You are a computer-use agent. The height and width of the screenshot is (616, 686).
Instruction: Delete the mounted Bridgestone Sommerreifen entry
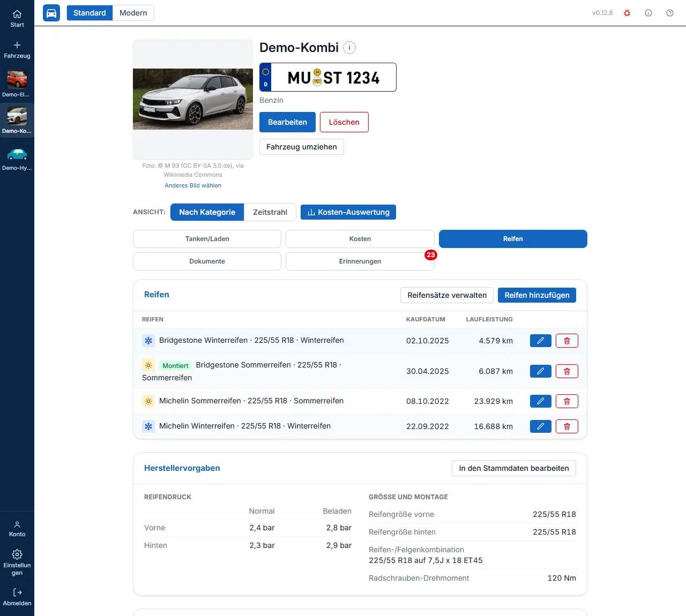(x=567, y=371)
